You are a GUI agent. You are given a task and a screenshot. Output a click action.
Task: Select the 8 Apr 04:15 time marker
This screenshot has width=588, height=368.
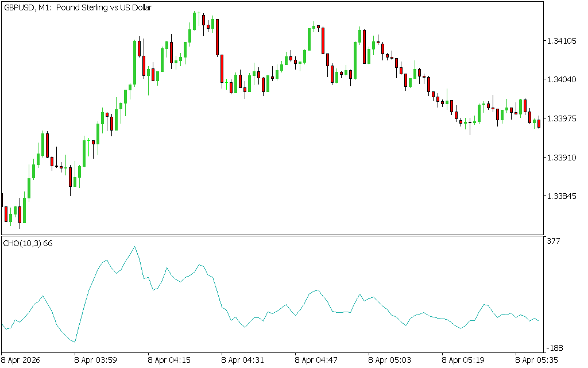click(169, 361)
